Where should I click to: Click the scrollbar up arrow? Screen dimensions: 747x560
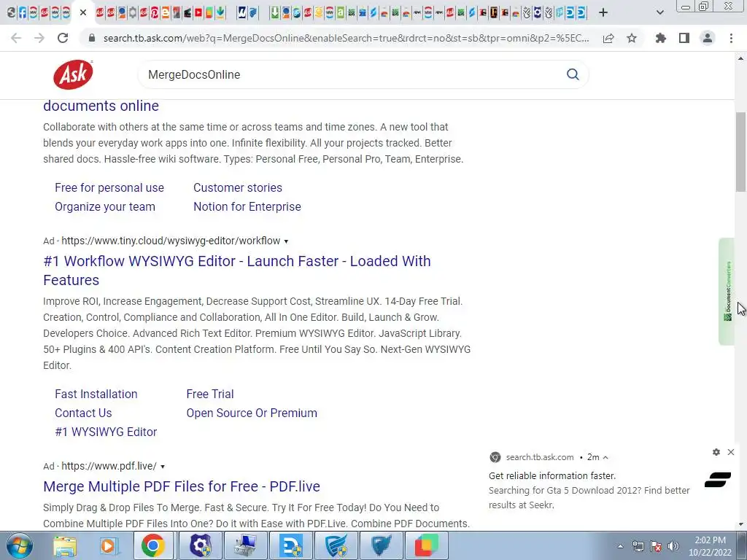[x=740, y=58]
